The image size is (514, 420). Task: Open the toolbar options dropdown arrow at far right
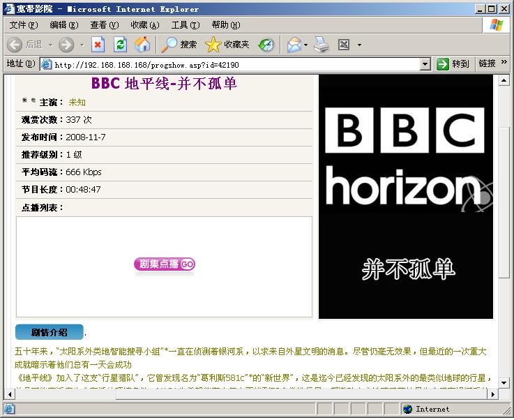[359, 45]
